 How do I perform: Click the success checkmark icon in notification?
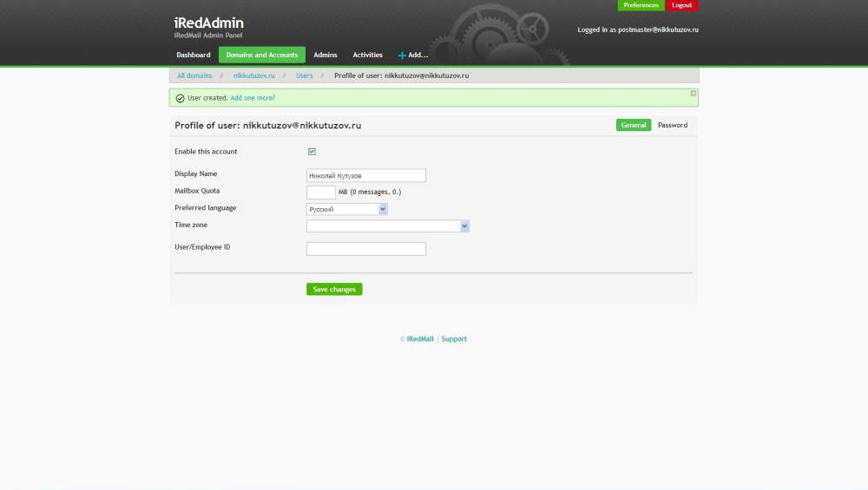(180, 99)
